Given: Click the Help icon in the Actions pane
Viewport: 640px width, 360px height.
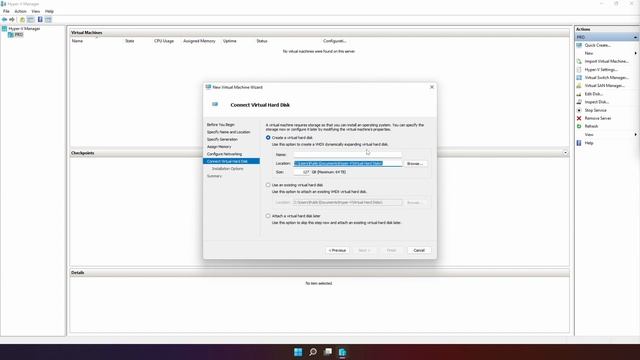Looking at the screenshot, I should click(x=579, y=143).
